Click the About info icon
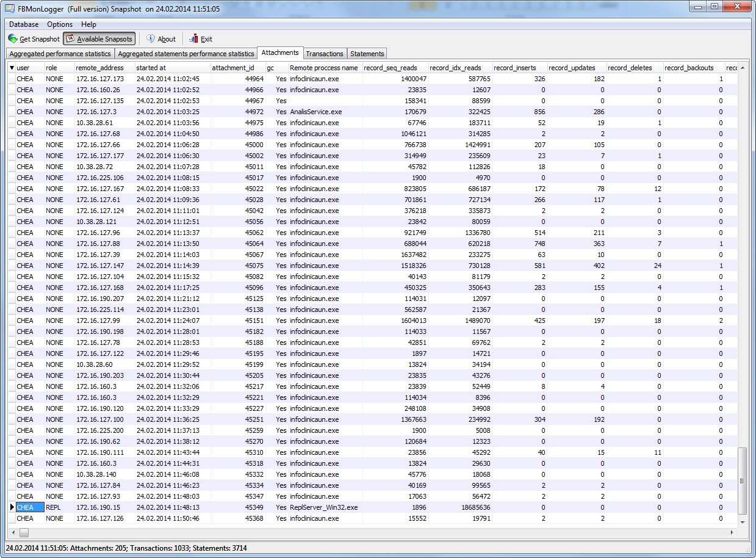This screenshot has width=756, height=558. point(151,39)
